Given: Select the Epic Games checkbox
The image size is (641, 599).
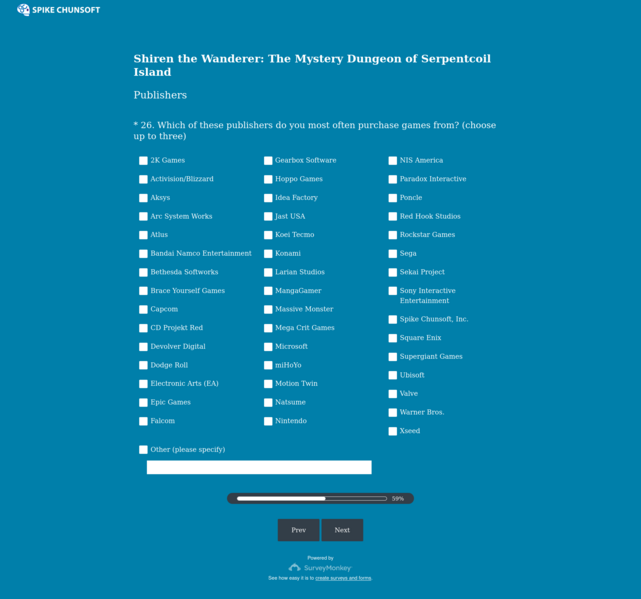Looking at the screenshot, I should coord(143,402).
